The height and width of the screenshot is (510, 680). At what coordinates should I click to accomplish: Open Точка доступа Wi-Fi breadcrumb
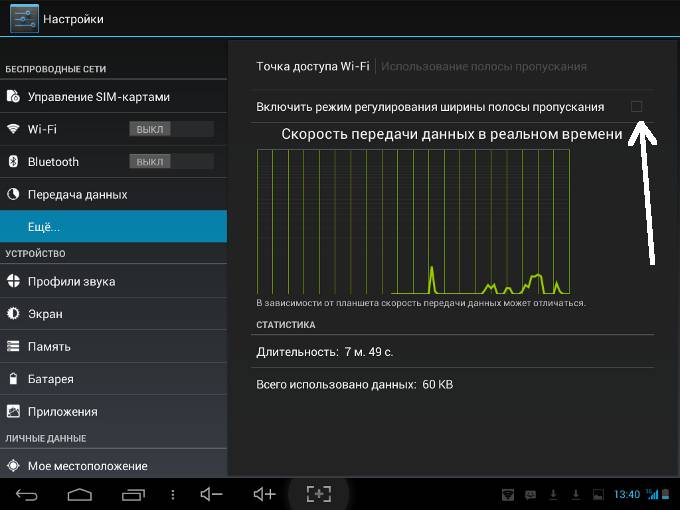click(x=312, y=66)
